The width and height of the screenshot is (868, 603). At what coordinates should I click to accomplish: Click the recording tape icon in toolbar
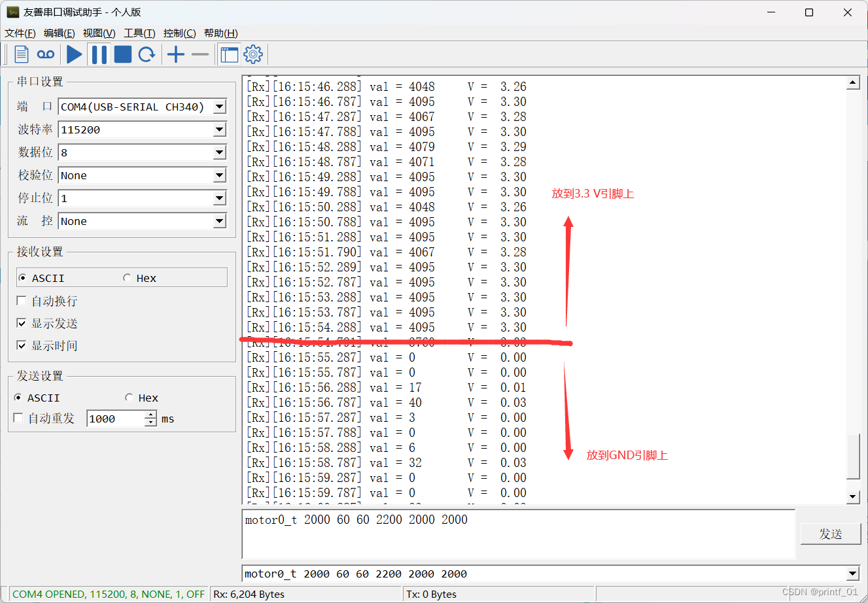point(46,55)
